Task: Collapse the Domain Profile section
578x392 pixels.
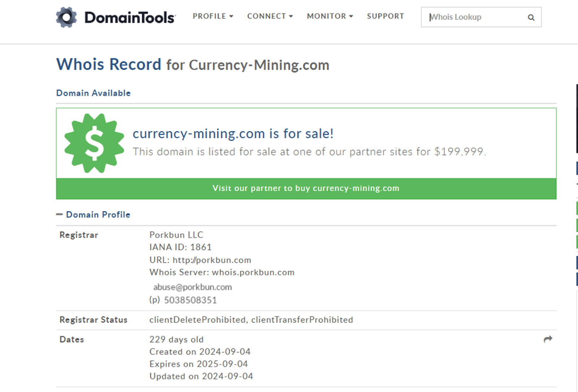Action: click(x=59, y=214)
